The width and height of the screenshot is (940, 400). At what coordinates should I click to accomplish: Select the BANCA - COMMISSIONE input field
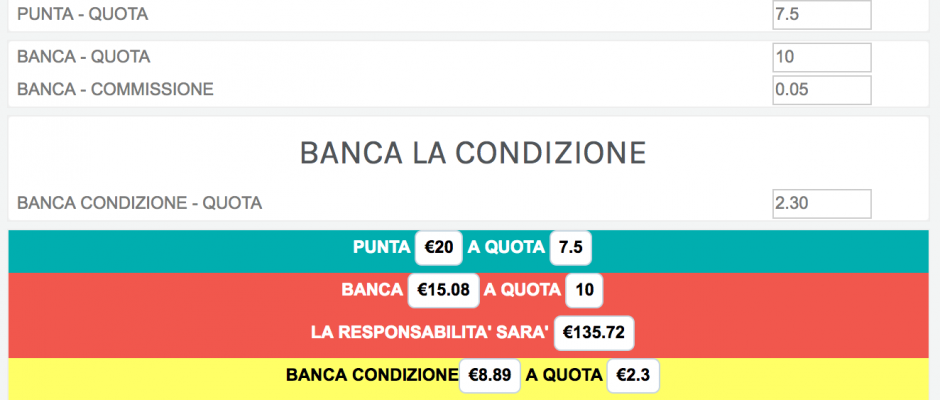pos(821,89)
